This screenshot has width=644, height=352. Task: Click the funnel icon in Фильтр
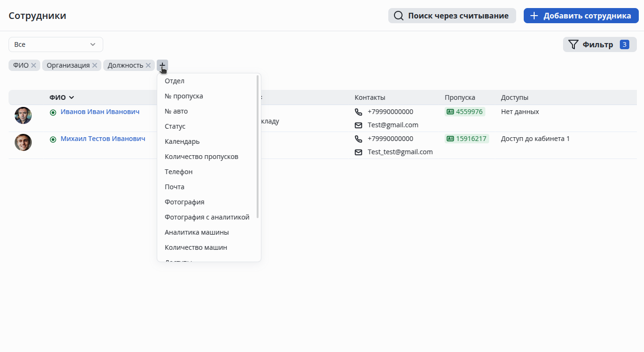coord(573,44)
